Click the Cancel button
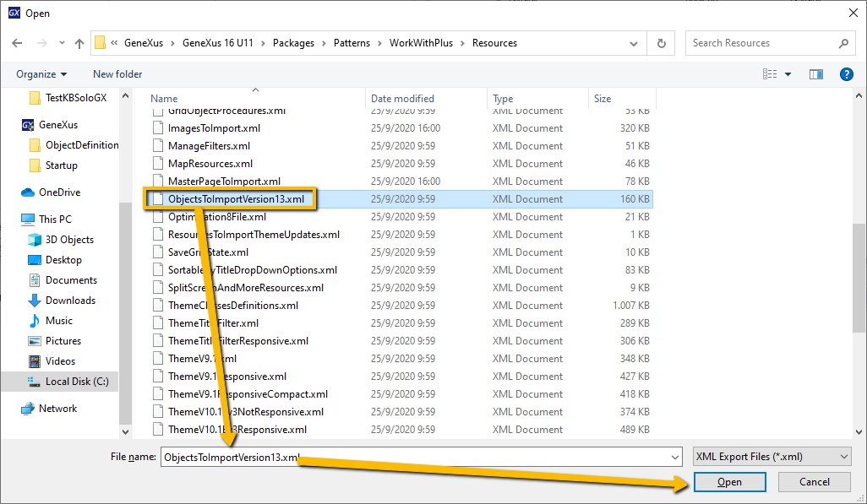Screen dimensions: 867x504 pos(815,482)
